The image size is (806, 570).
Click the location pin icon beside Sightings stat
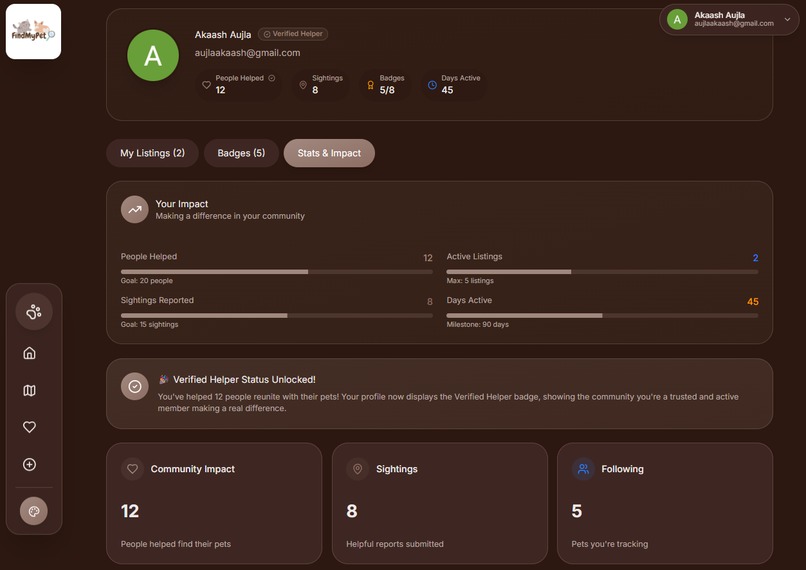pyautogui.click(x=303, y=85)
